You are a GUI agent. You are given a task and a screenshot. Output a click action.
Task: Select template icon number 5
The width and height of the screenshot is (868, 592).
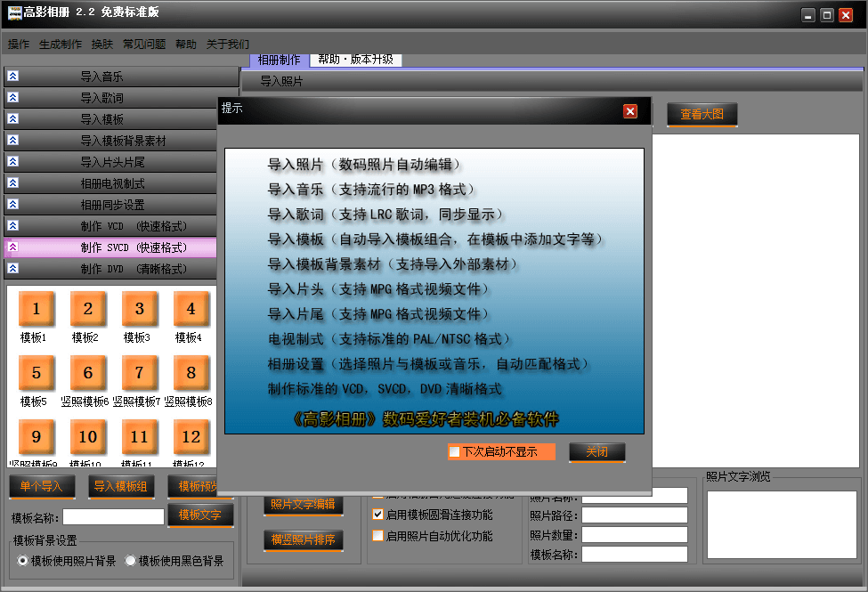point(36,373)
